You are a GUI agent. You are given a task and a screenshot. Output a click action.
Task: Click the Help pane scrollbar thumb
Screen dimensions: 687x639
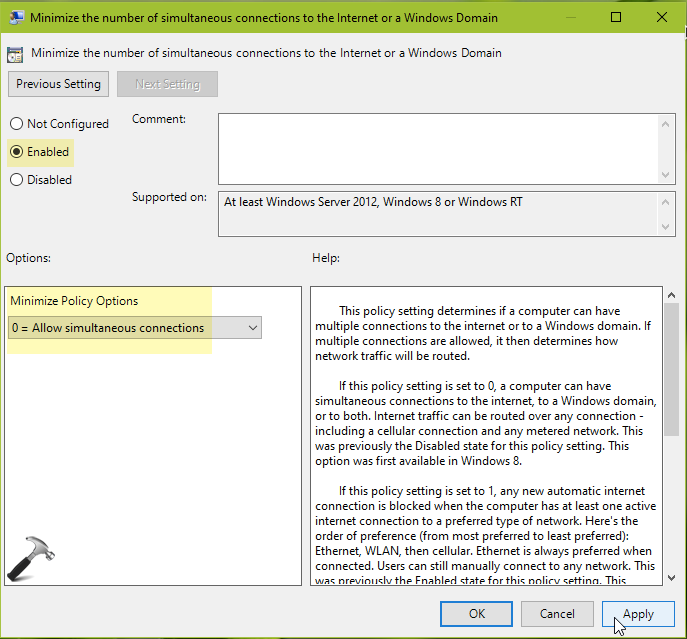[x=671, y=369]
